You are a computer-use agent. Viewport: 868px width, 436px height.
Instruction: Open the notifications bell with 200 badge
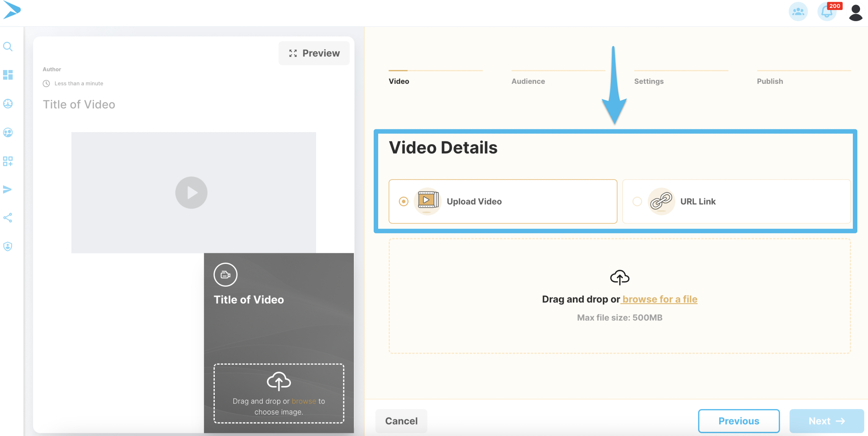pyautogui.click(x=827, y=12)
